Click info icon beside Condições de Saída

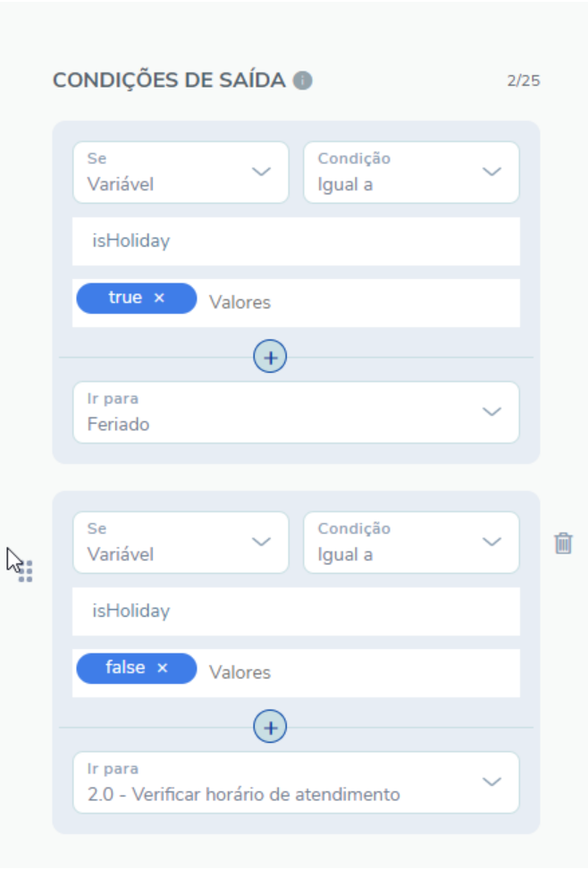pyautogui.click(x=303, y=80)
